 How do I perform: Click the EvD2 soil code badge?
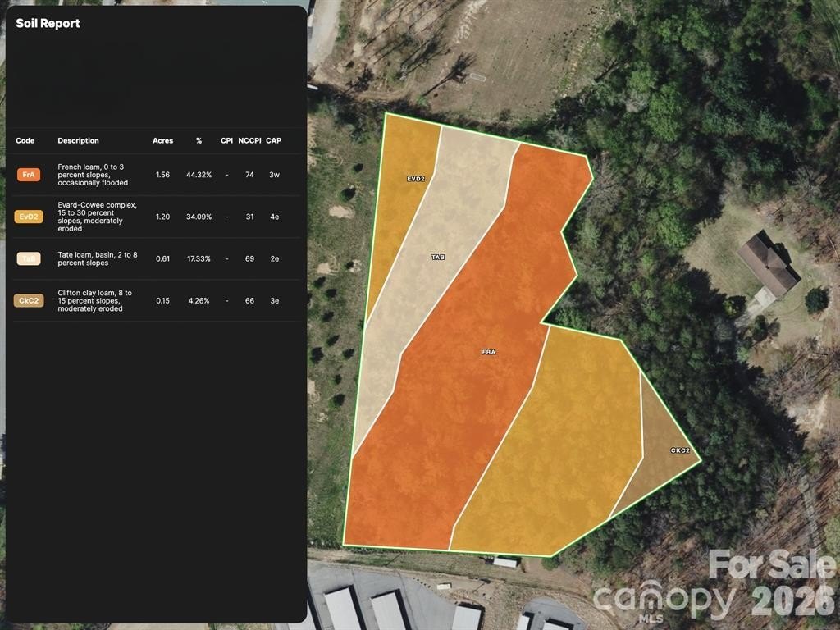click(29, 217)
